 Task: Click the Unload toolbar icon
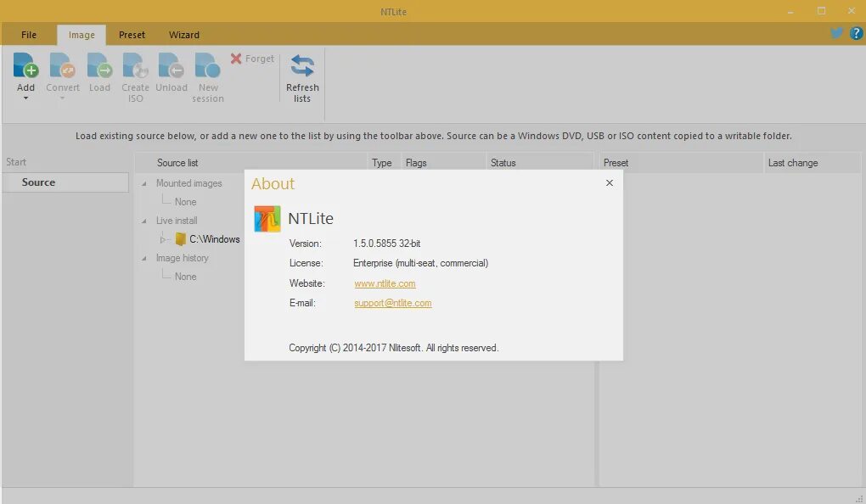coord(172,65)
